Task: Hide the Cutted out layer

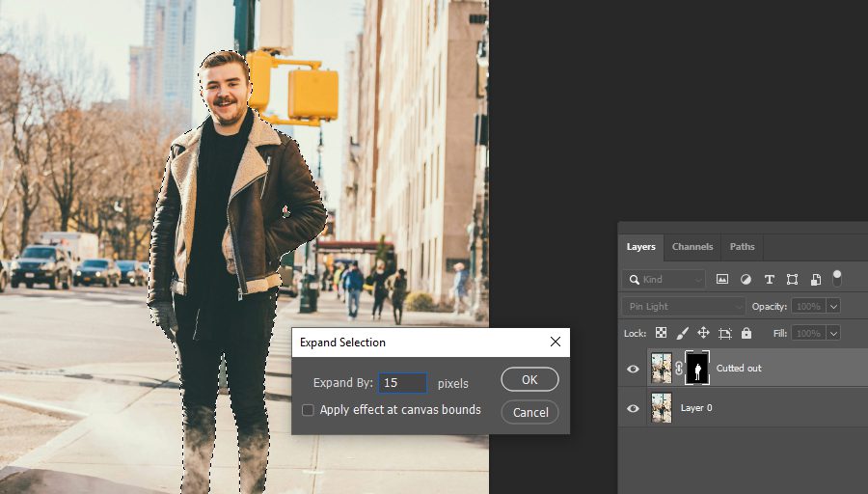Action: click(633, 369)
